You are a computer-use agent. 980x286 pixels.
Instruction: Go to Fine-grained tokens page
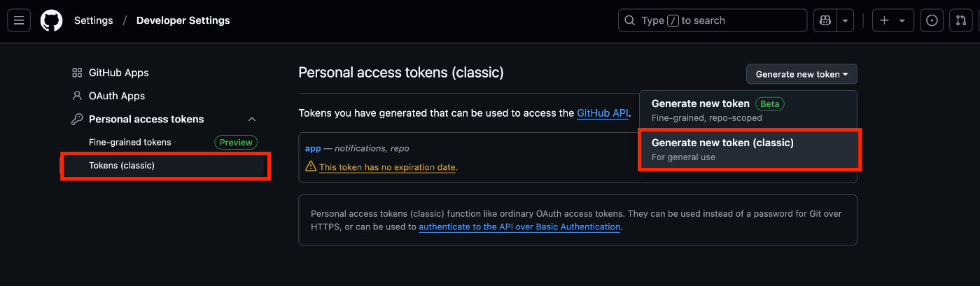point(130,142)
